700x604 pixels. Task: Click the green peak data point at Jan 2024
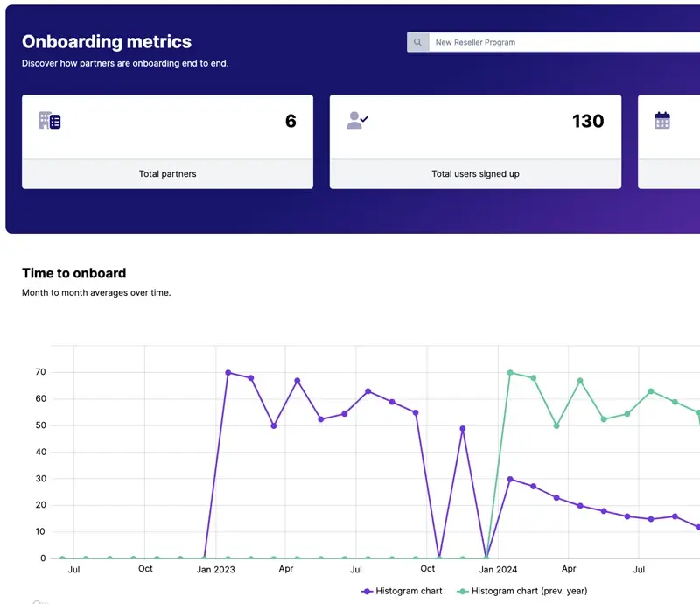510,373
